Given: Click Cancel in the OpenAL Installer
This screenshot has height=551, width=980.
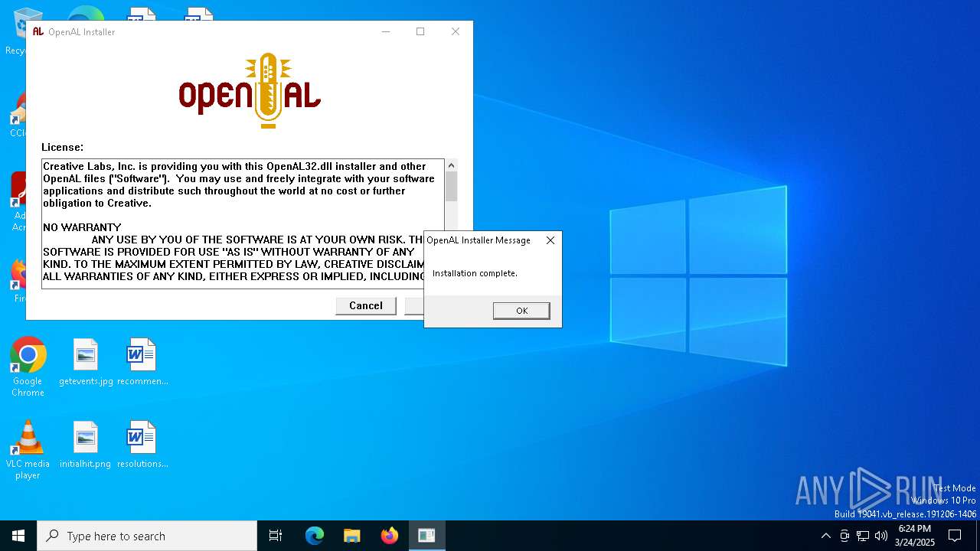Looking at the screenshot, I should 366,305.
